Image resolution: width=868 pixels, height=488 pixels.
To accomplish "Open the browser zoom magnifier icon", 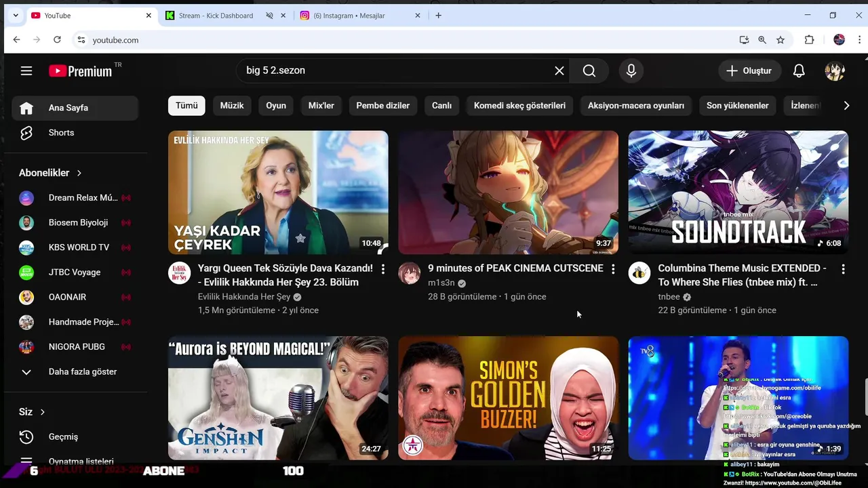I will coord(762,40).
